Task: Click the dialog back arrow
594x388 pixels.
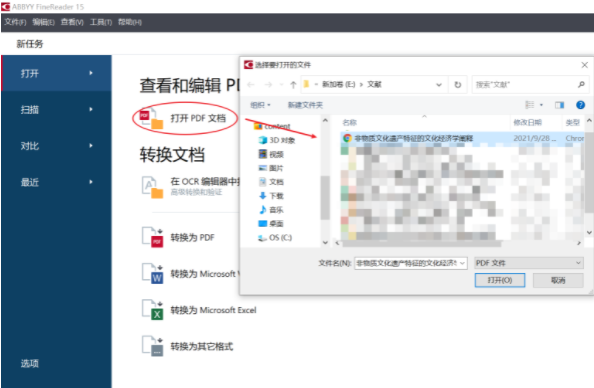Action: (251, 84)
